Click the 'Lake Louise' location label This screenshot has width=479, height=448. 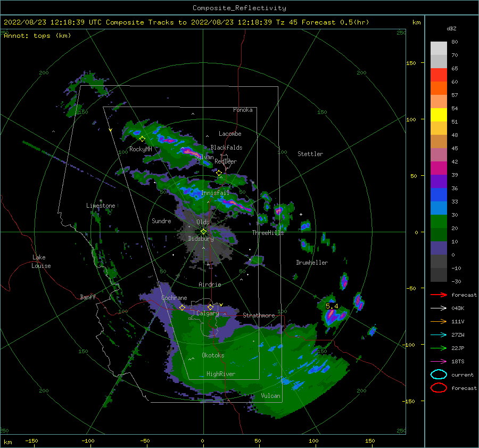pyautogui.click(x=41, y=262)
